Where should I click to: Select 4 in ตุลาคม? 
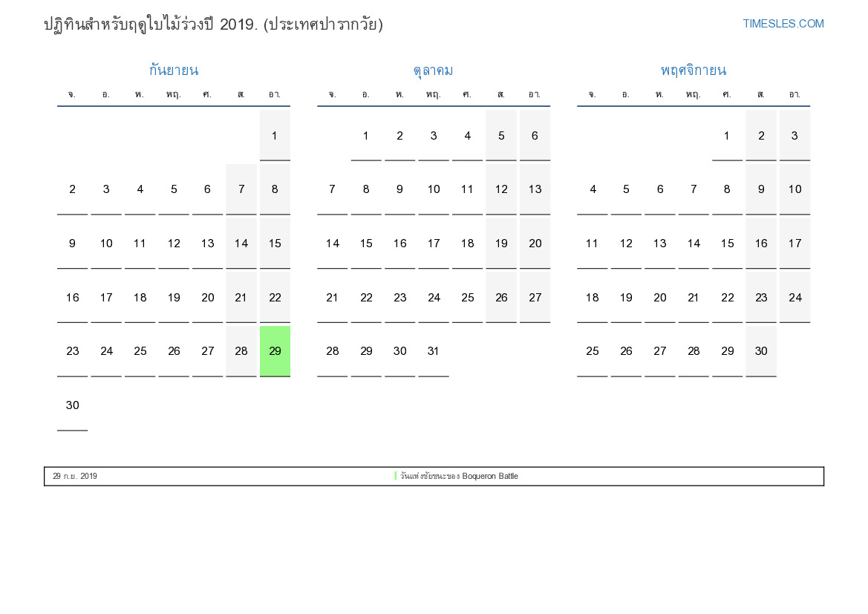(x=467, y=136)
